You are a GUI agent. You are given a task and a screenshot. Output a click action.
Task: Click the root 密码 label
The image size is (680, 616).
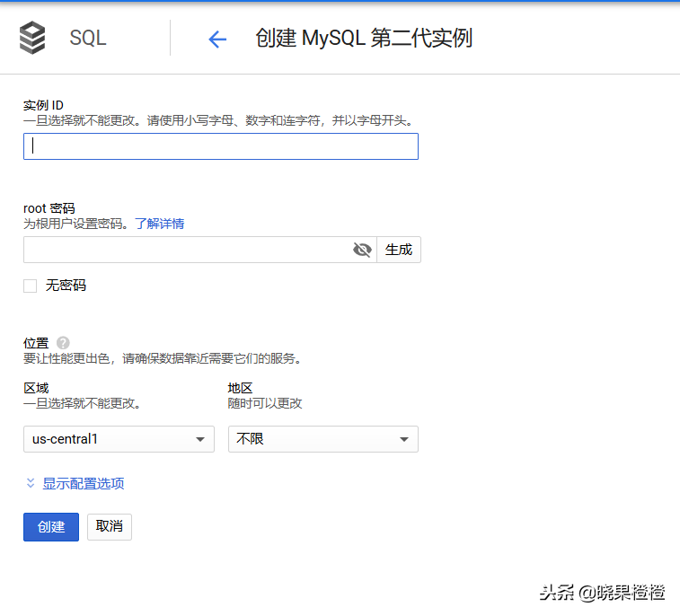point(49,208)
